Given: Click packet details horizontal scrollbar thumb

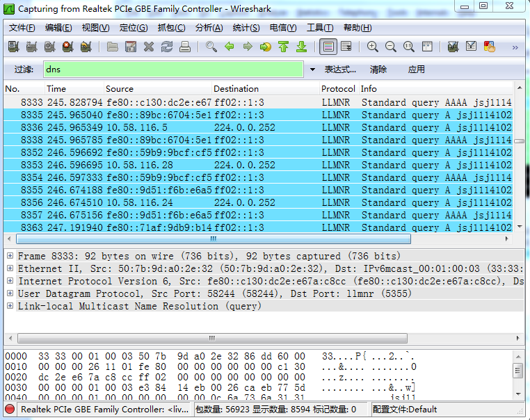Looking at the screenshot, I should (212, 338).
